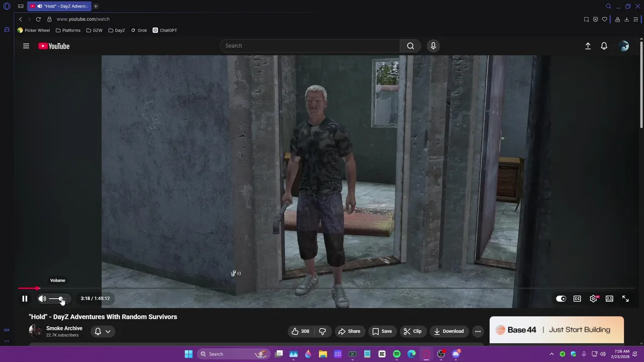Open the player settings gear
The image size is (644, 362).
pos(593,299)
